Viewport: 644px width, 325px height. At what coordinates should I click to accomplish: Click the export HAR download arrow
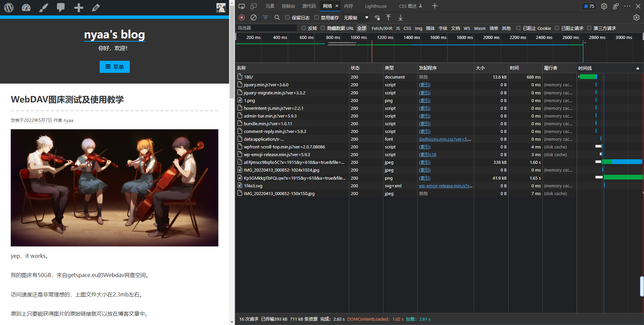tap(400, 17)
